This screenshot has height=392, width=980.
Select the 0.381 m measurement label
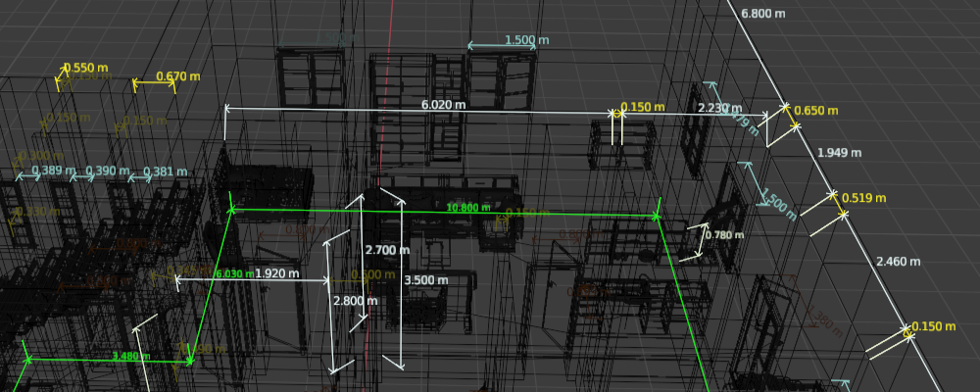[x=165, y=172]
